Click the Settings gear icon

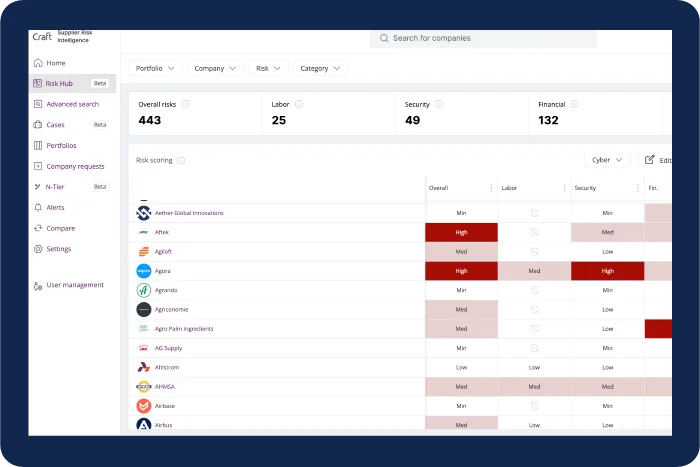point(38,249)
